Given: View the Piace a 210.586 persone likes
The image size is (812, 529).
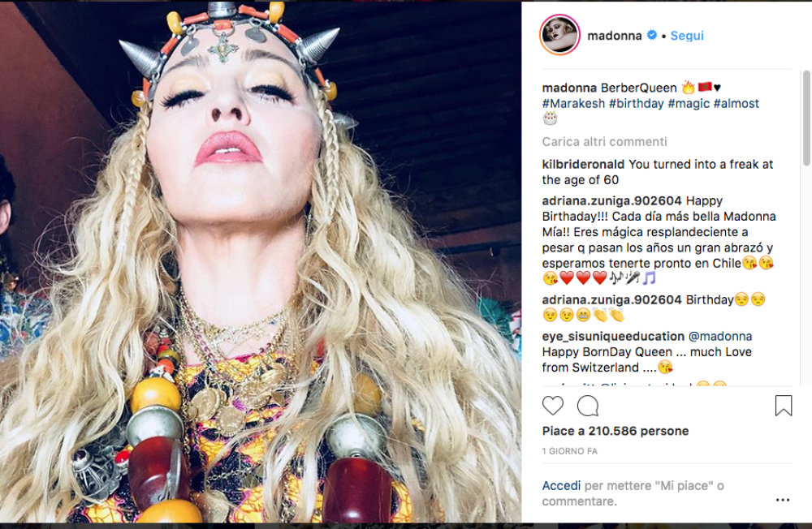Looking at the screenshot, I should tap(615, 431).
